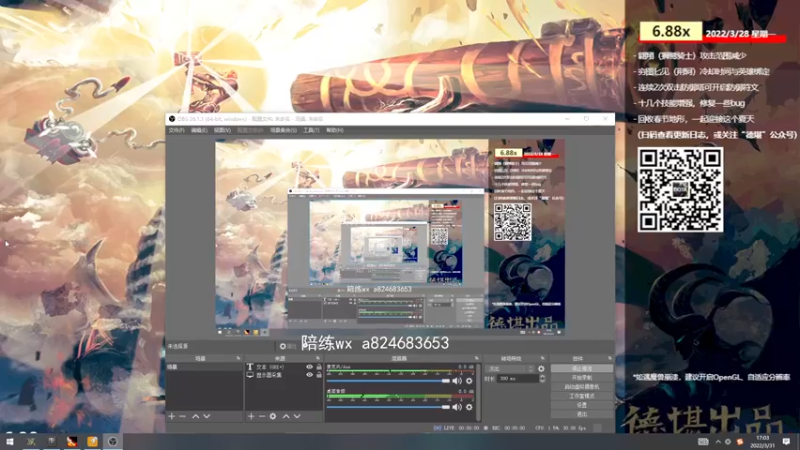Decrease transition duration with down arrow
This screenshot has width=800, height=450.
(542, 381)
